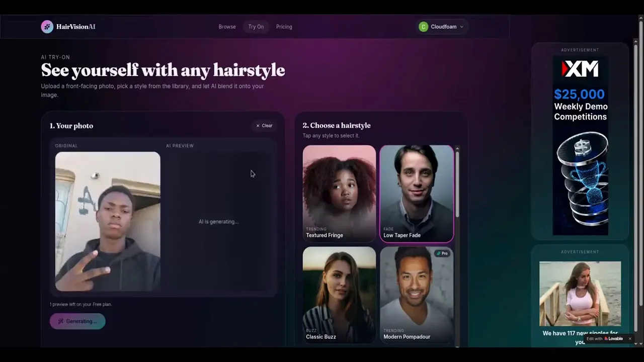Click the "Tap any style to select it." text

[331, 136]
